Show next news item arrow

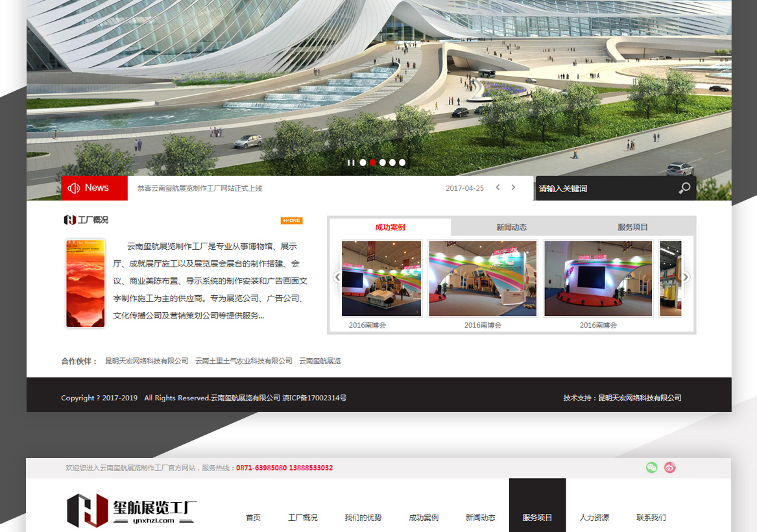(x=513, y=187)
